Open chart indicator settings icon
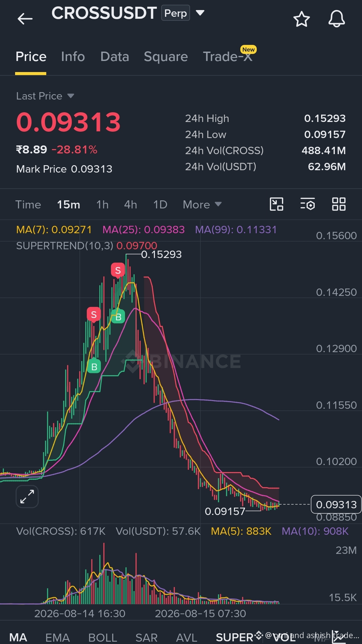 tap(307, 204)
